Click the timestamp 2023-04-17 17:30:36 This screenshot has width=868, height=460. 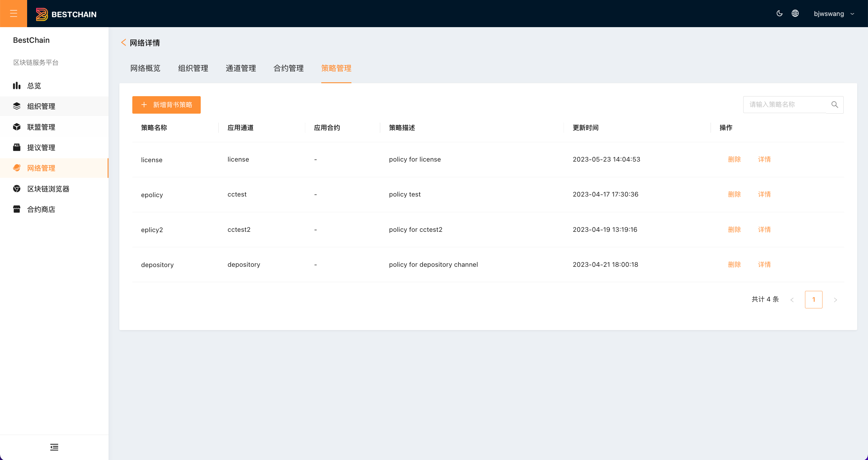coord(605,194)
